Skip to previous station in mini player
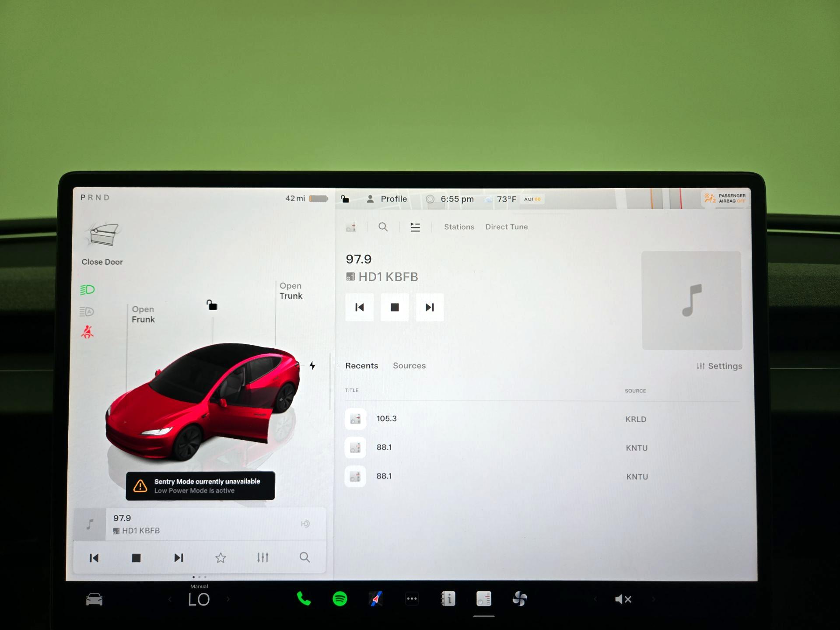Image resolution: width=840 pixels, height=630 pixels. (x=94, y=558)
